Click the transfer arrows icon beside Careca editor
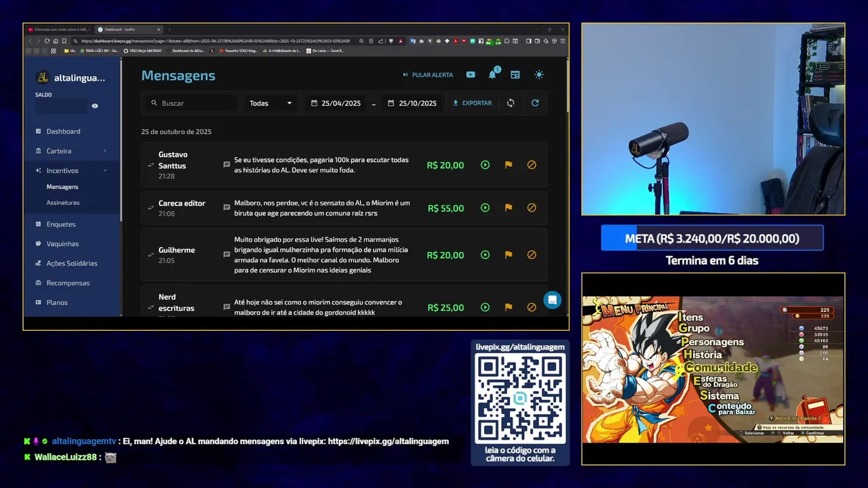 (151, 208)
